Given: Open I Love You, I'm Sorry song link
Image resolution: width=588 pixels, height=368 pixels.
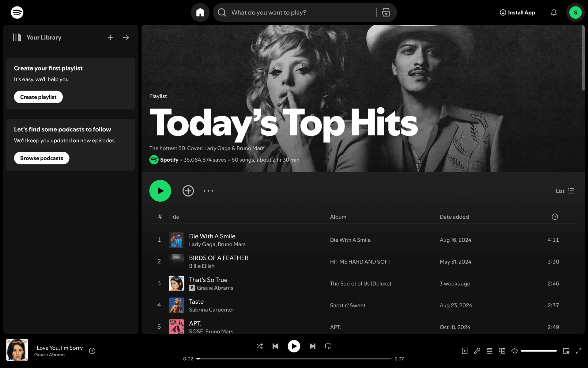Looking at the screenshot, I should [x=58, y=348].
